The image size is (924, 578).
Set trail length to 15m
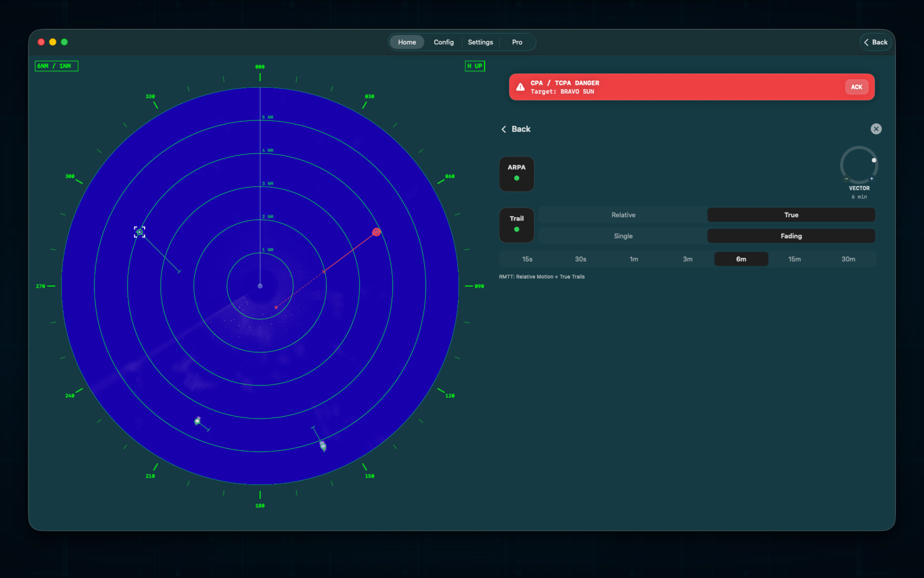(795, 259)
